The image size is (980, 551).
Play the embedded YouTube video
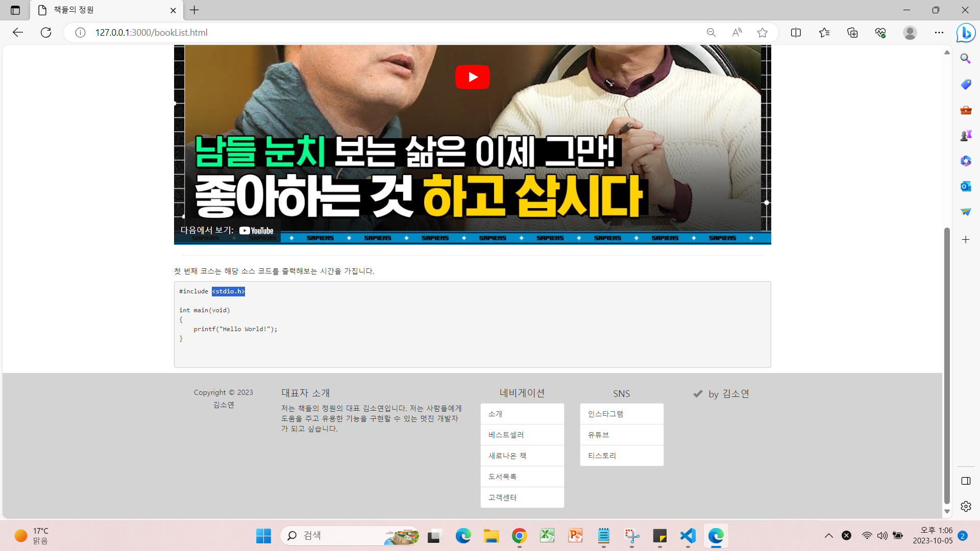[x=472, y=77]
